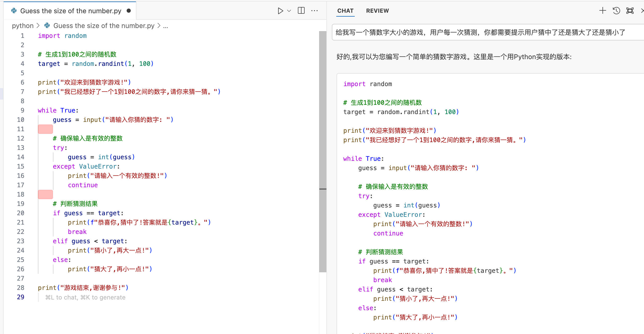Switch to the REVIEW tab
This screenshot has height=334, width=644.
tap(377, 11)
